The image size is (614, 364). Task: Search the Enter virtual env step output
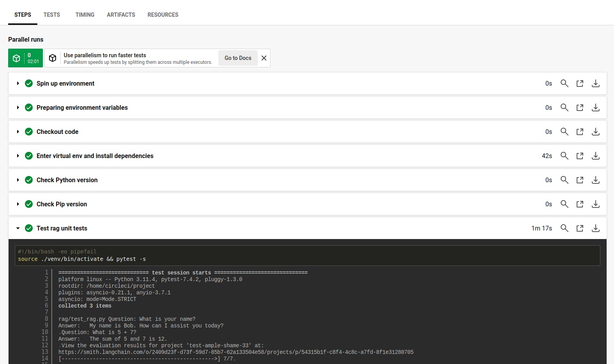pyautogui.click(x=564, y=156)
